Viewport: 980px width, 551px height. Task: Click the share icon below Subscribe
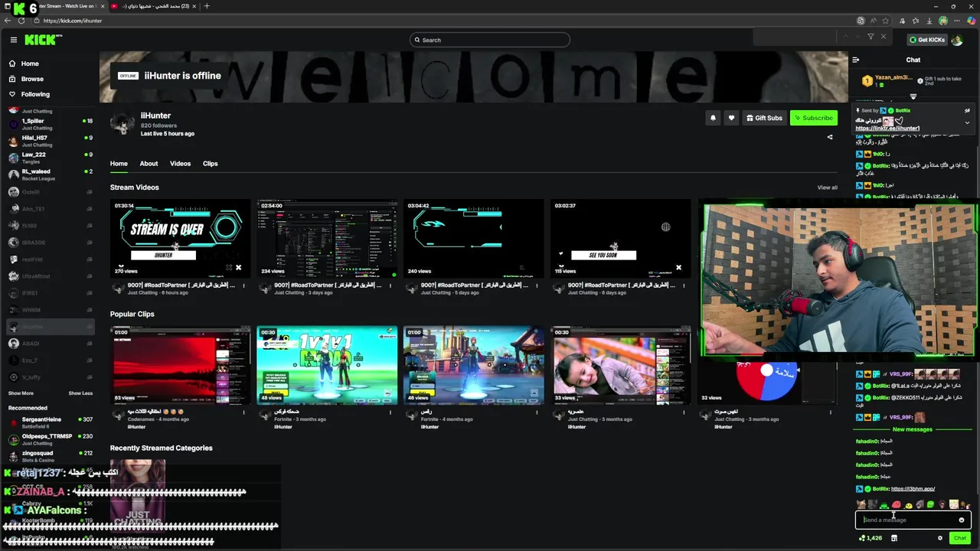click(830, 137)
